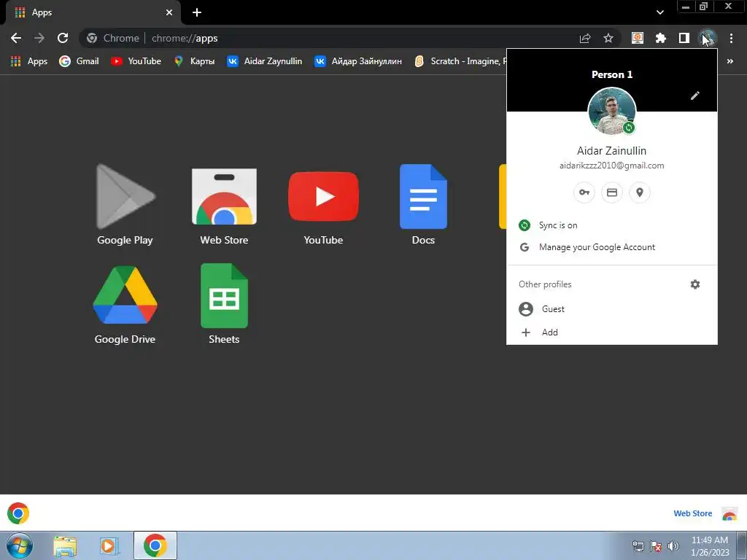This screenshot has height=560, width=747.
Task: Open Web Store link at bottom right
Action: [x=693, y=513]
